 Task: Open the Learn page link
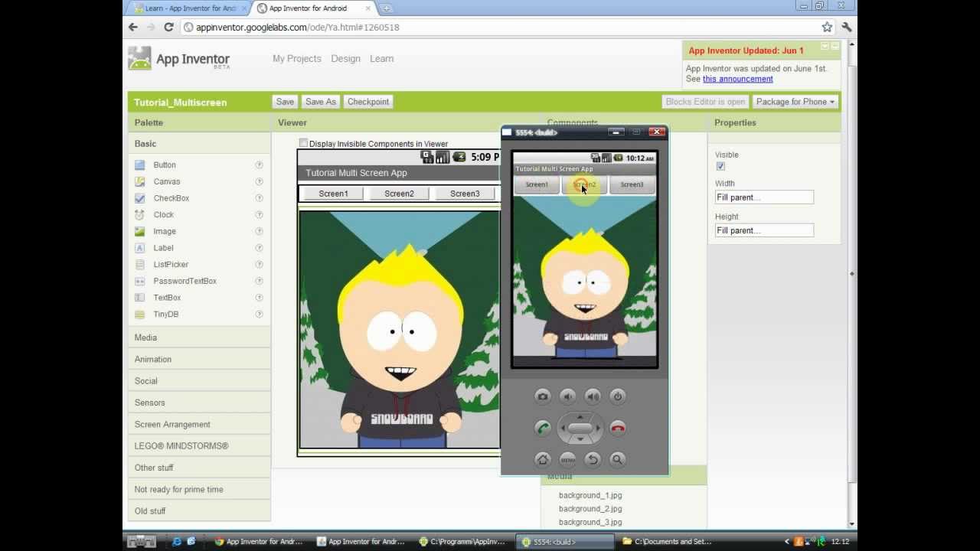(x=381, y=58)
